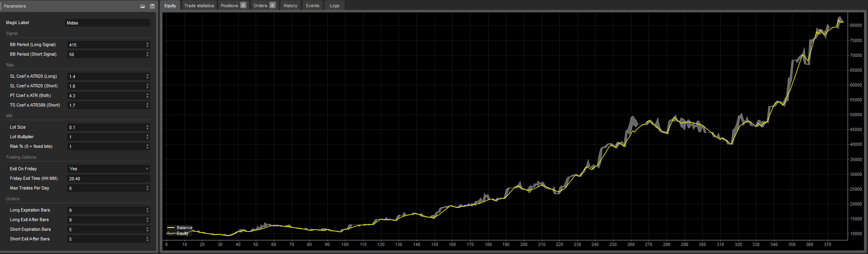Select the Equity tab

point(170,6)
